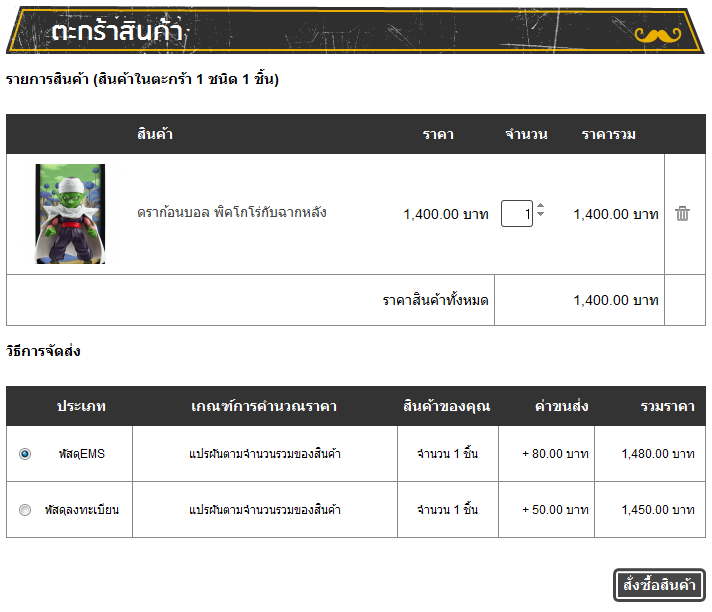Open the Piccolo figure product thumbnail

pyautogui.click(x=70, y=214)
